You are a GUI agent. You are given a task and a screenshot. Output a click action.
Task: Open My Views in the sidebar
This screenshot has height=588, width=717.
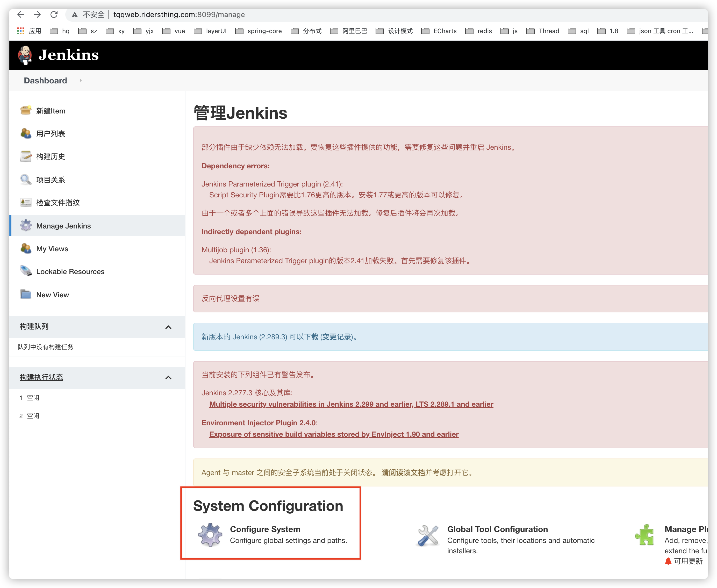pos(52,249)
